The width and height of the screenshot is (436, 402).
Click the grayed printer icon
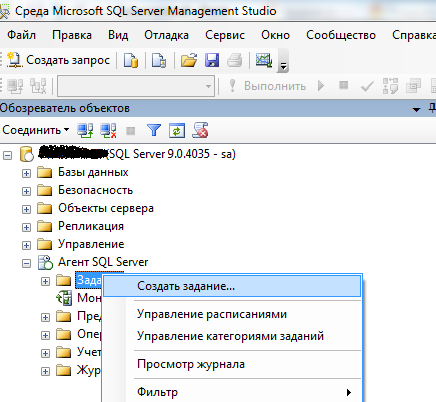pyautogui.click(x=235, y=61)
